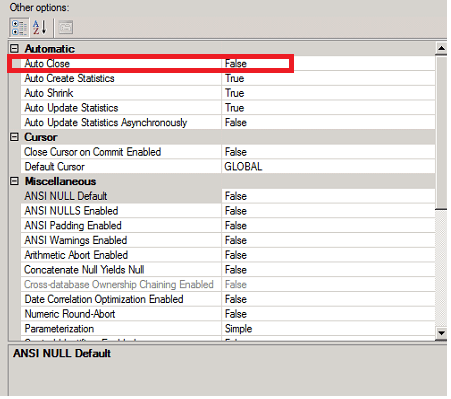Click the scrollbar down arrow
The width and height of the screenshot is (451, 399).
441,333
